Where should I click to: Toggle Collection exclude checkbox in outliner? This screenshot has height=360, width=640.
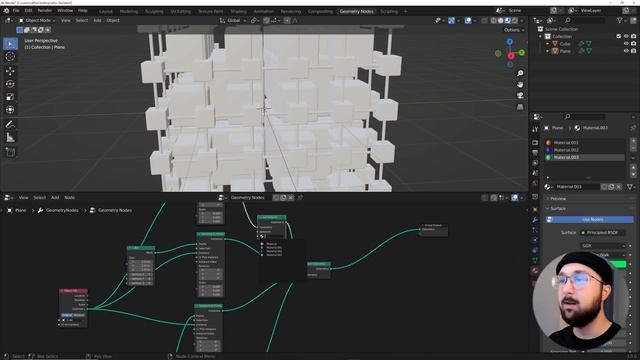coord(619,36)
